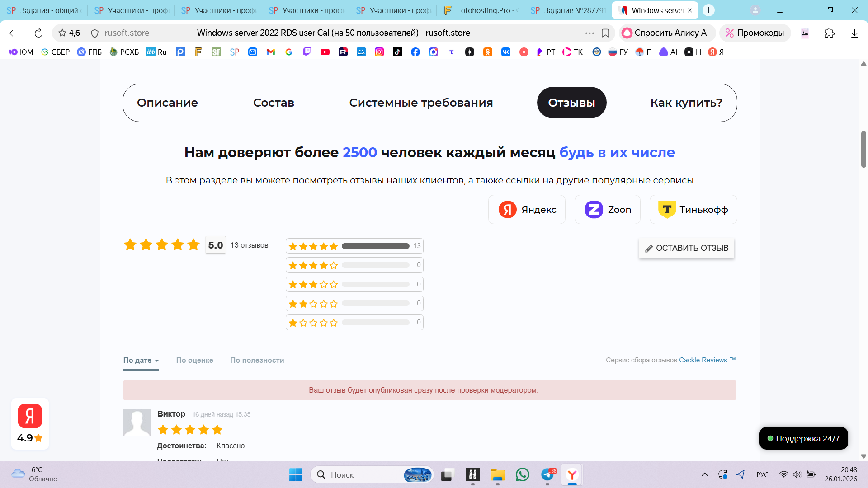This screenshot has height=488, width=868.
Task: Open the browser extensions puzzle icon
Action: [829, 33]
